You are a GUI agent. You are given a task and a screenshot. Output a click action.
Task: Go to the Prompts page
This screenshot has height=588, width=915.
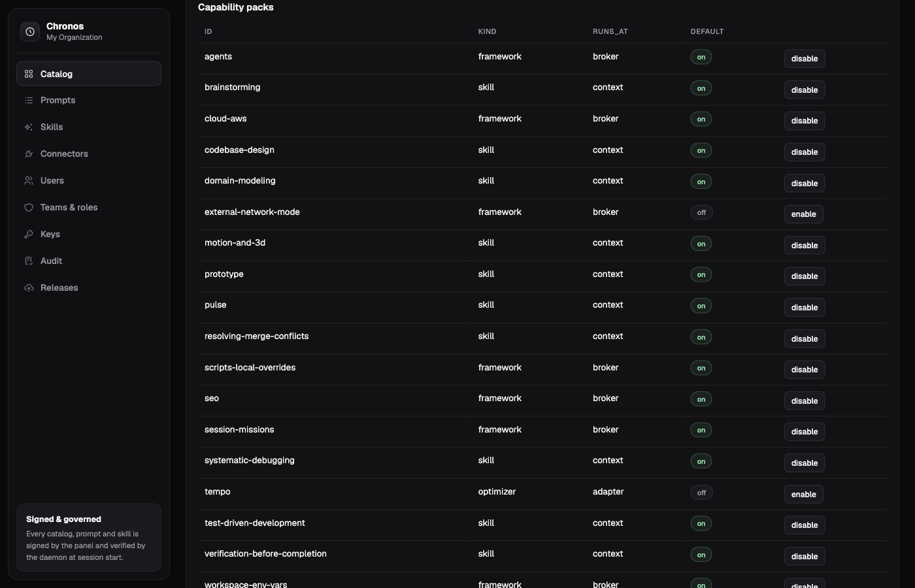pos(89,100)
